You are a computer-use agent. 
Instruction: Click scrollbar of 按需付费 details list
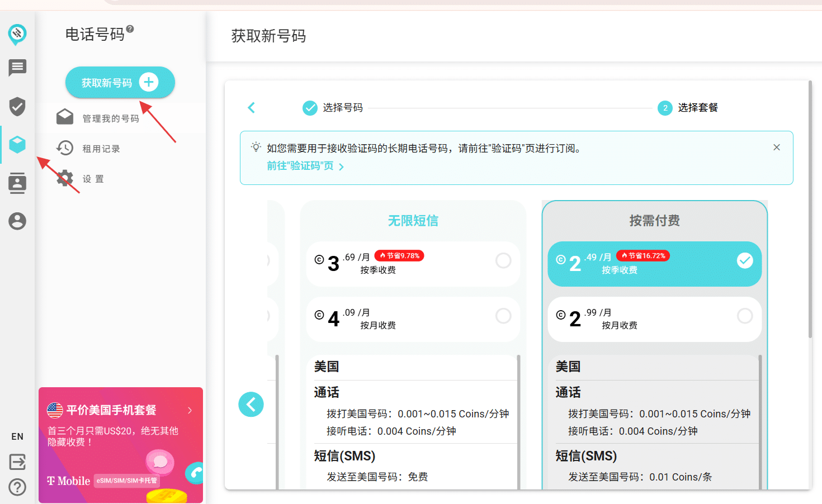click(x=760, y=422)
